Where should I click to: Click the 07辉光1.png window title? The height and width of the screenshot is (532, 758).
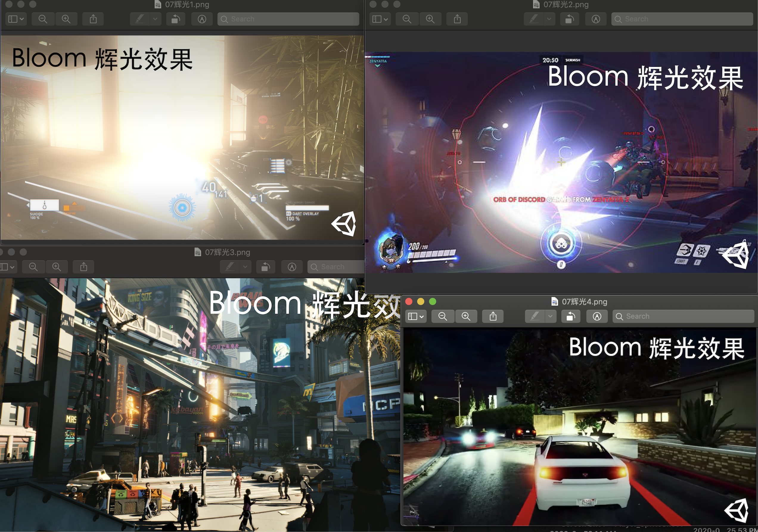click(187, 4)
